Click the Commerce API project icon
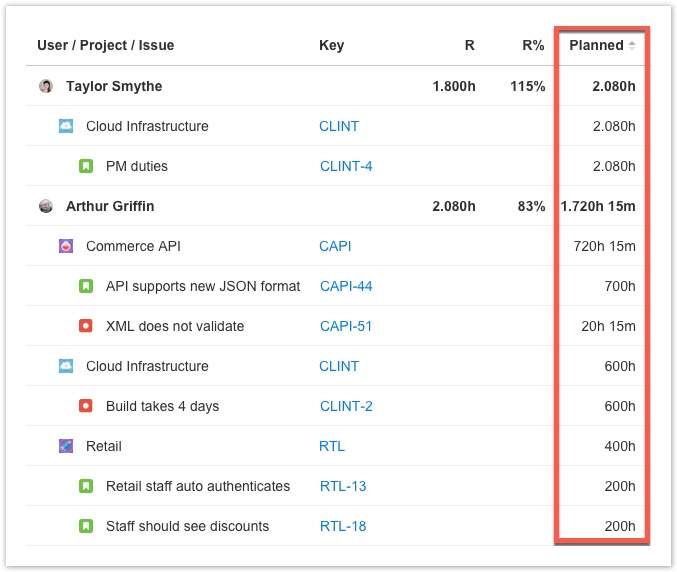 coord(66,246)
